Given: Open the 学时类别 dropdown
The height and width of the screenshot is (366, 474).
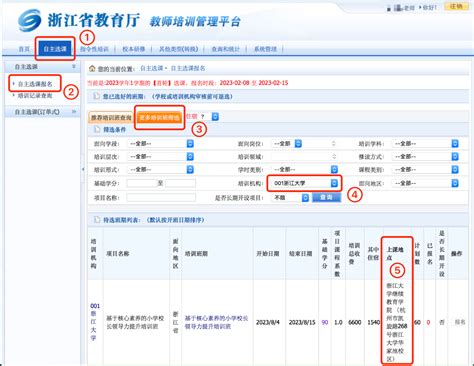Looking at the screenshot, I should (305, 170).
